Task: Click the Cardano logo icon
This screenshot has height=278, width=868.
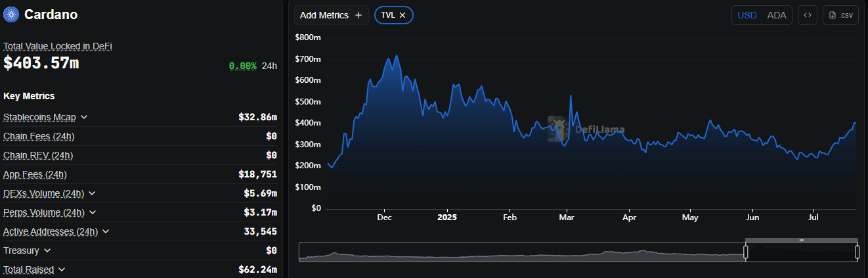Action: pyautogui.click(x=11, y=14)
